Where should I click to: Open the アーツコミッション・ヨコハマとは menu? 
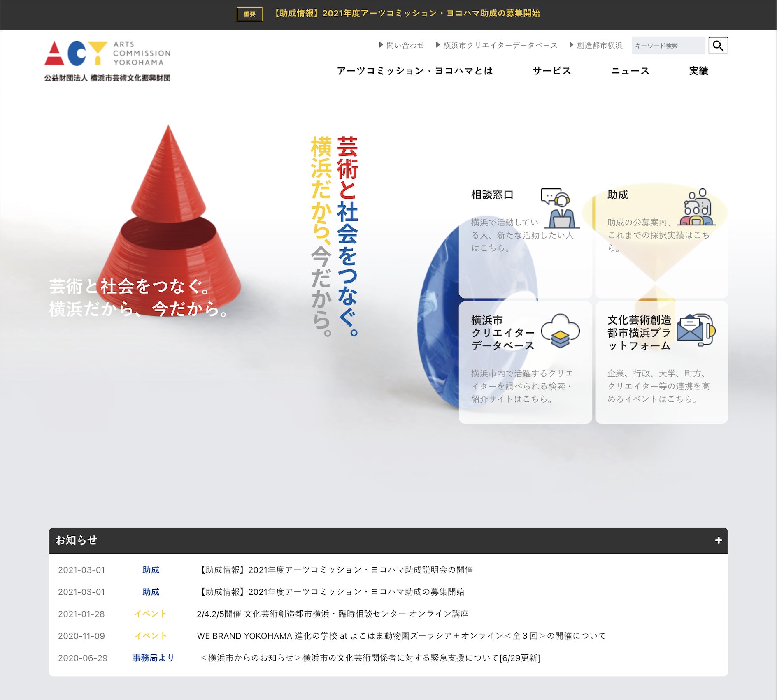(414, 71)
